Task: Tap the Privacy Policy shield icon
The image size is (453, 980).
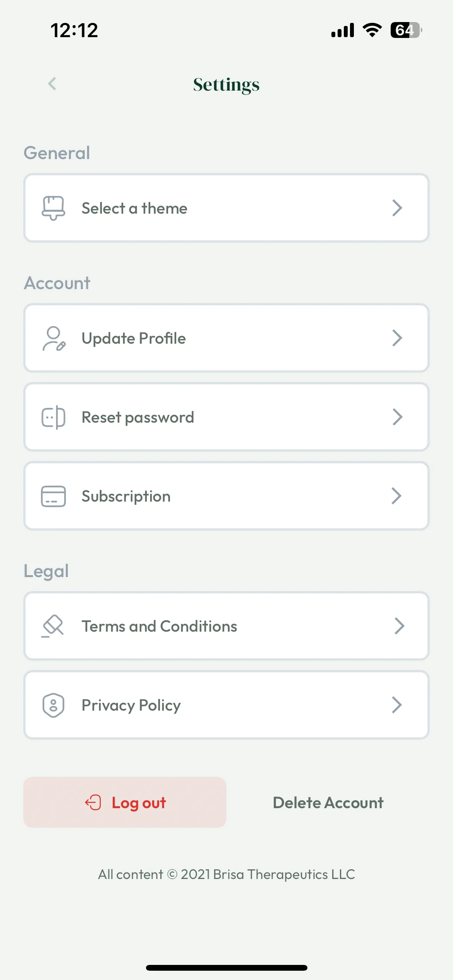Action: tap(53, 705)
